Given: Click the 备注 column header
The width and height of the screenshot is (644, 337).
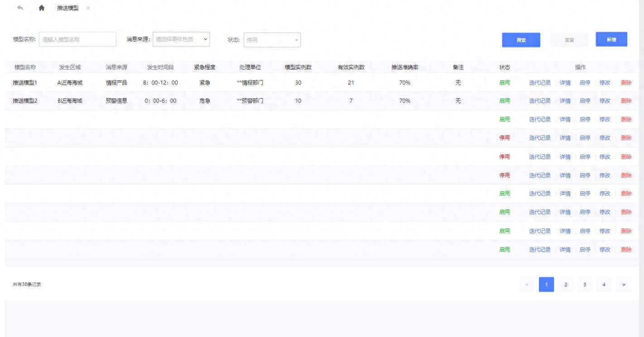Looking at the screenshot, I should pos(458,67).
